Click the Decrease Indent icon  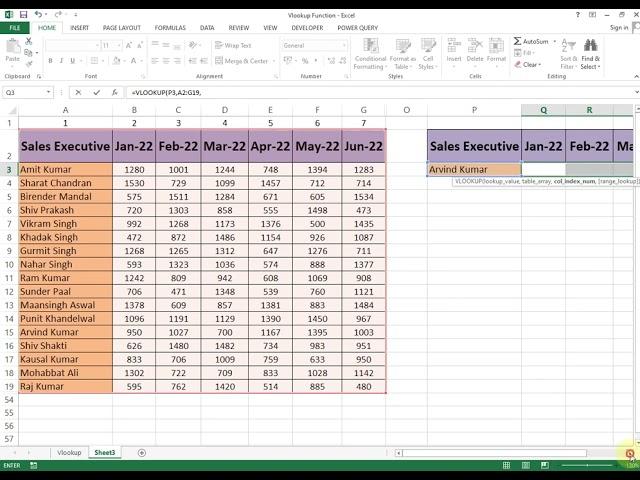coord(192,61)
